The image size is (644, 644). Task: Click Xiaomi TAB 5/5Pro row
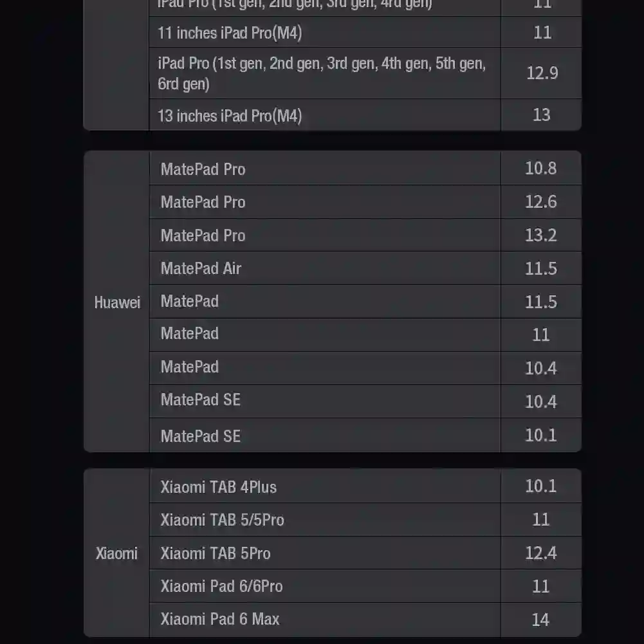(x=365, y=520)
